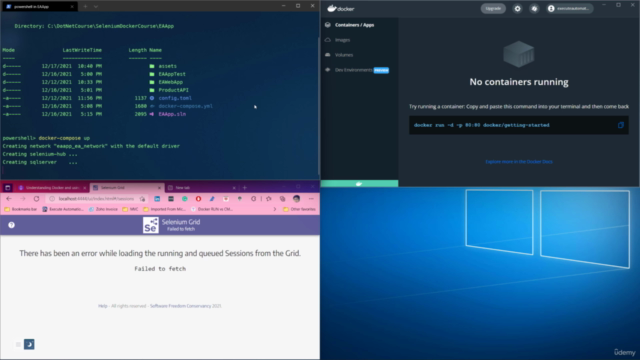This screenshot has width=640, height=360.
Task: Click docker-compose.yml in PowerShell listing
Action: click(185, 106)
